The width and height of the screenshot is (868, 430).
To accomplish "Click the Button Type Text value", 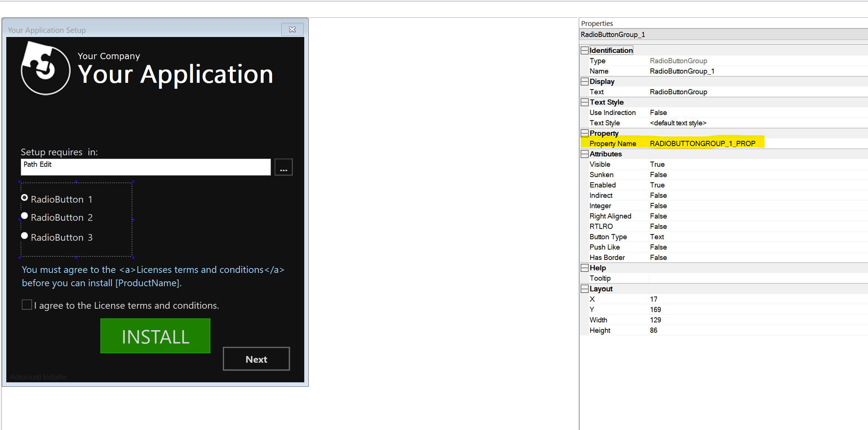I will point(657,237).
